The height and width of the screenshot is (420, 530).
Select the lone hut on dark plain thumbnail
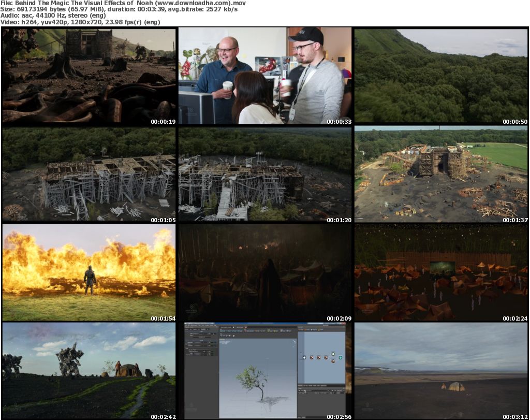(x=441, y=371)
